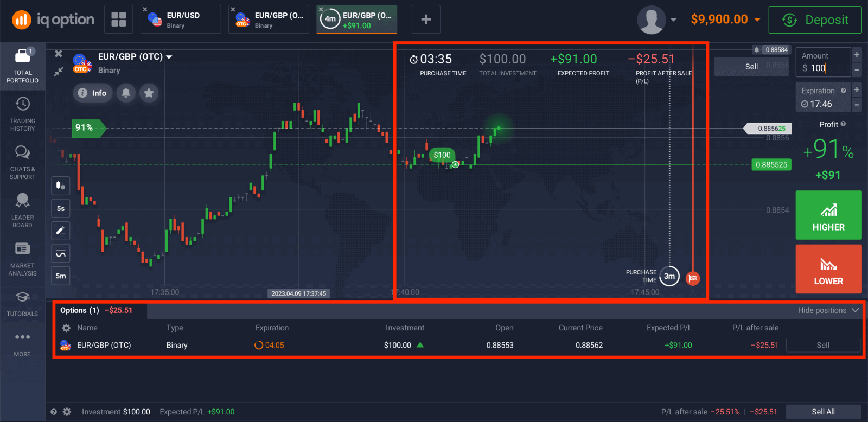The image size is (868, 422).
Task: Open the help question mark at bottom
Action: 54,412
